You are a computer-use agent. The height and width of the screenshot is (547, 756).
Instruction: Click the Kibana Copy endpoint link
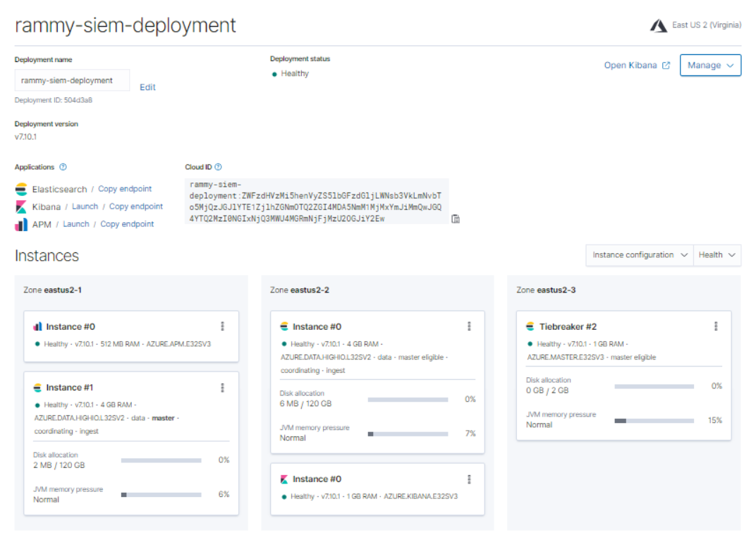(136, 207)
